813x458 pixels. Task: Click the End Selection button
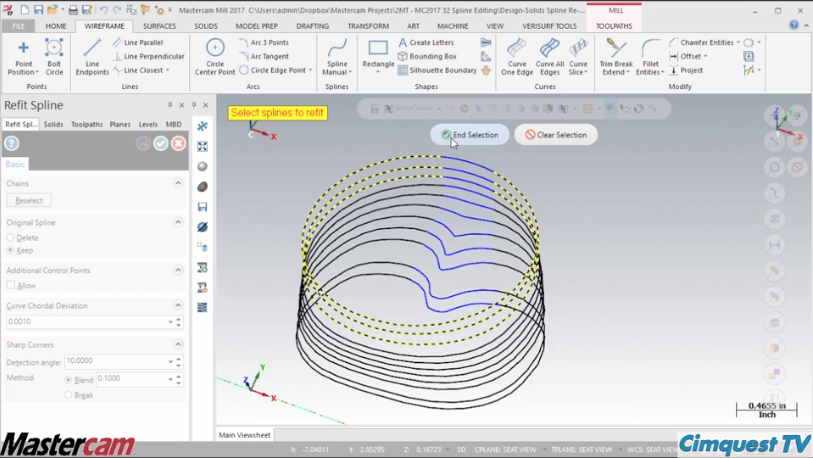[470, 135]
